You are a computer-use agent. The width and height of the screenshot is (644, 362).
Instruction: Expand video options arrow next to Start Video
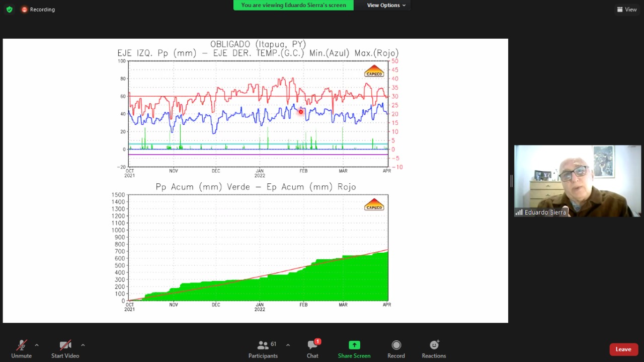pos(83,345)
